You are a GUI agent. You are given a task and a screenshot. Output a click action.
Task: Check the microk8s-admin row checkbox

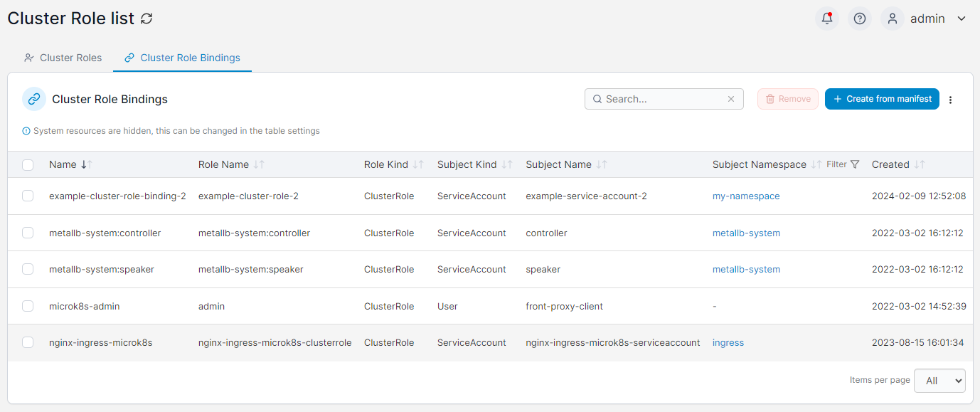tap(28, 306)
